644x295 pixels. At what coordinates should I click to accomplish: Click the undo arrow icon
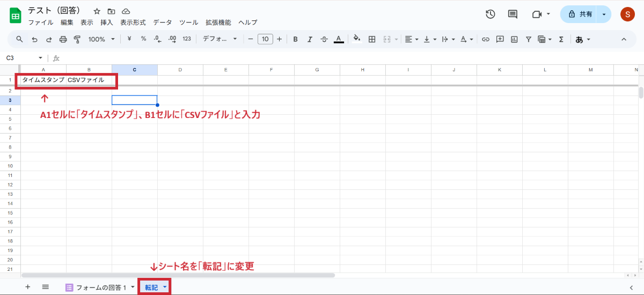click(35, 39)
